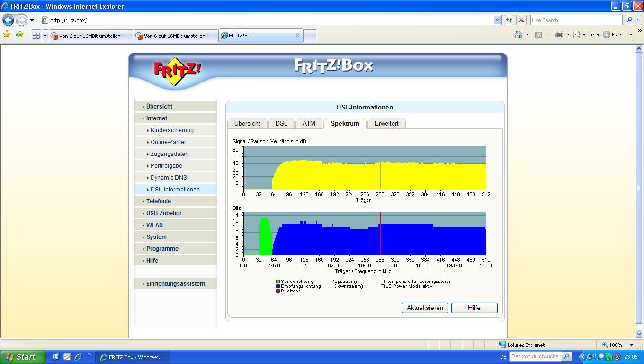Expand the Programme sidebar section
The image size is (644, 364).
[176, 249]
